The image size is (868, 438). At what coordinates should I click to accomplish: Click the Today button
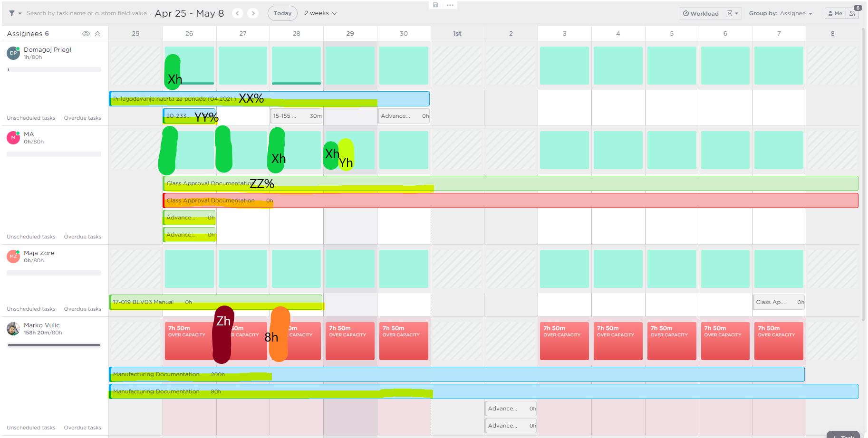pyautogui.click(x=282, y=13)
